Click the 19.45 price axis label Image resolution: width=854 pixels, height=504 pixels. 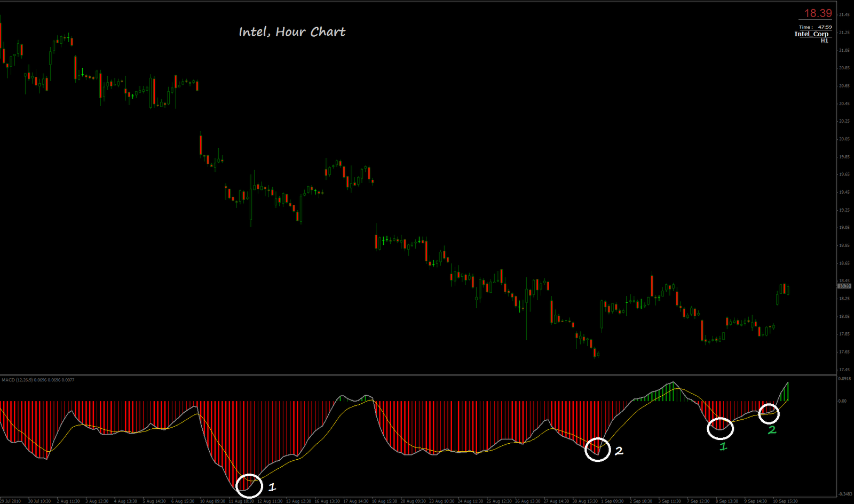pos(844,192)
